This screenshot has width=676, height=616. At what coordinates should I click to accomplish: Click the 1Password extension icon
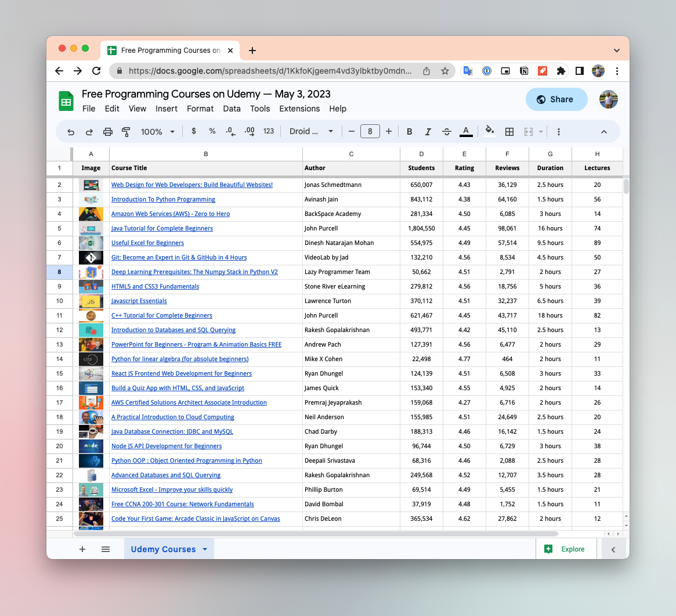[x=487, y=71]
